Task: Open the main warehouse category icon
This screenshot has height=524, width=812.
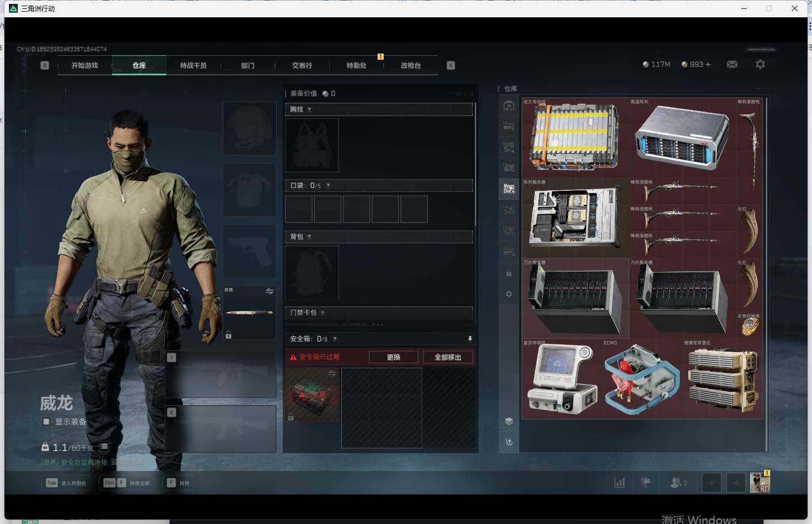Action: coord(509,106)
